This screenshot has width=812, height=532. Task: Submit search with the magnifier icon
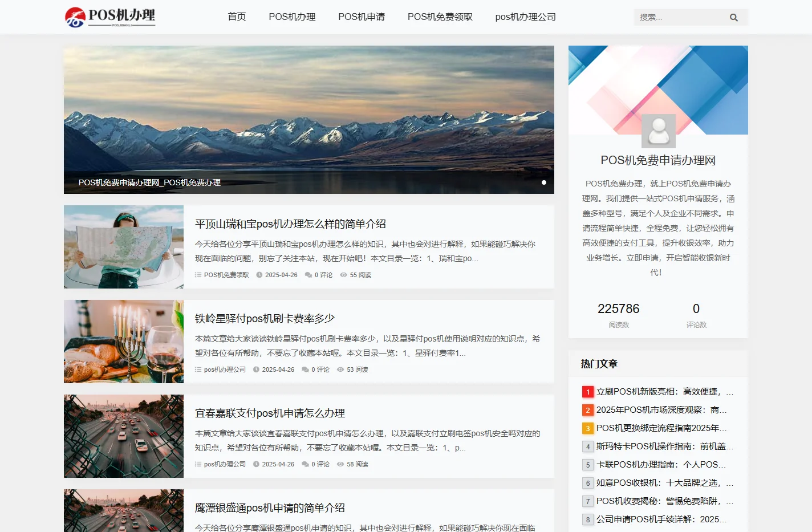pos(734,18)
